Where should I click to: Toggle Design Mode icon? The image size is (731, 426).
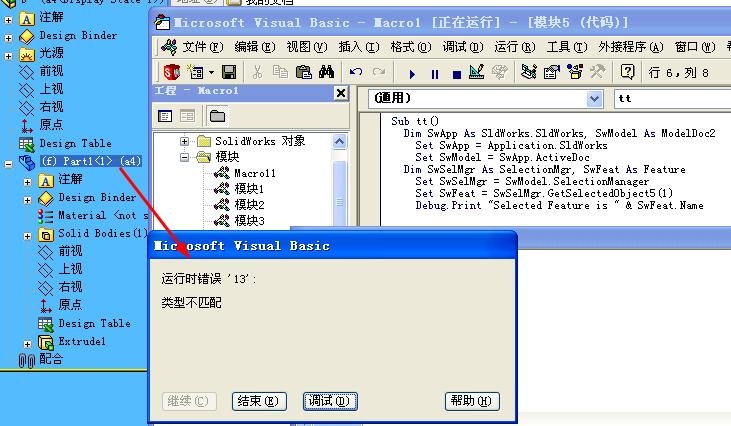pyautogui.click(x=476, y=72)
